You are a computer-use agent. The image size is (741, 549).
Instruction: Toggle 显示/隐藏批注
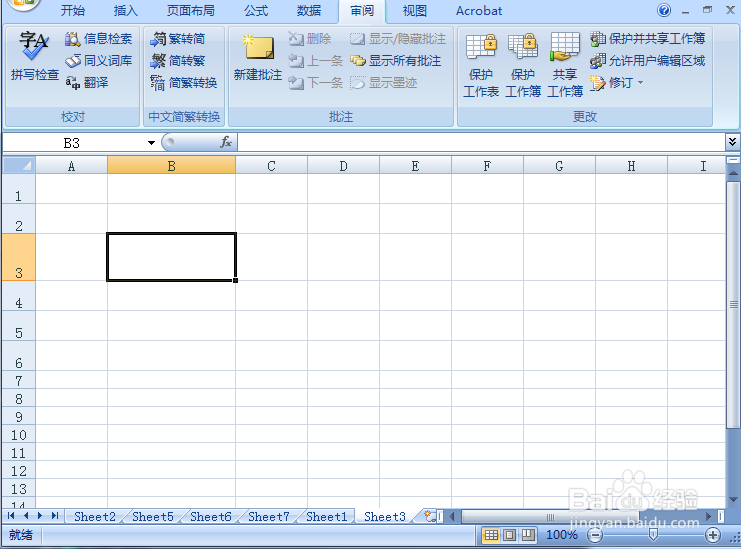point(397,39)
